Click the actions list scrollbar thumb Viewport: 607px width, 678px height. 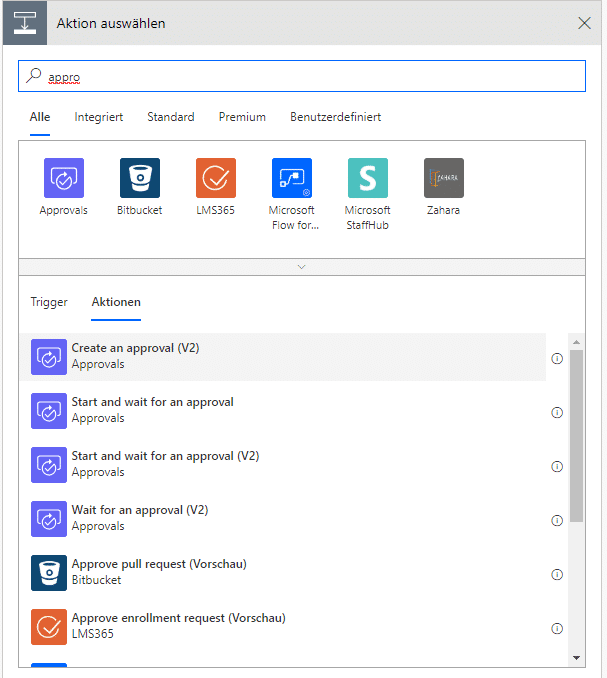(576, 436)
